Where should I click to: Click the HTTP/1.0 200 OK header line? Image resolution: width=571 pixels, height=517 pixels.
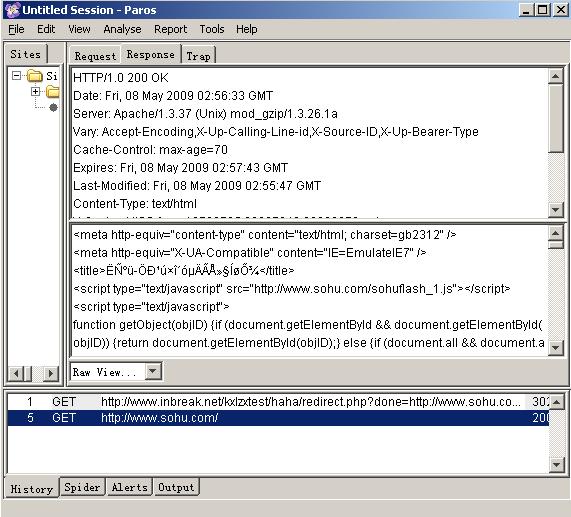pos(121,78)
